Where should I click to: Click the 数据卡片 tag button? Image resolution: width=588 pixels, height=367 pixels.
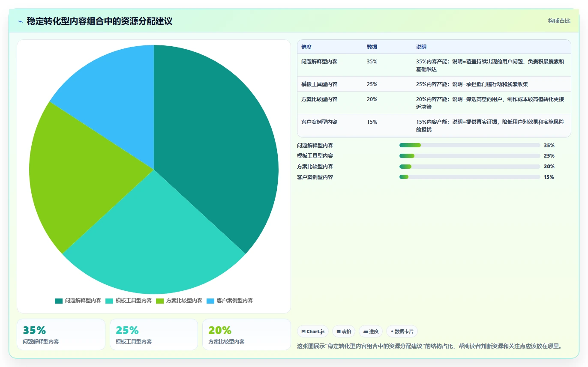point(402,331)
